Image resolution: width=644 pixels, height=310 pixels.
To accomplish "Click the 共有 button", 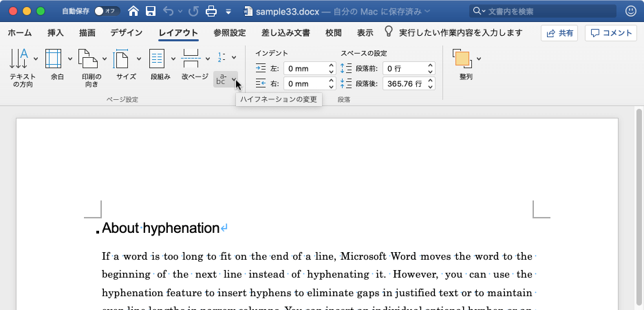I will point(559,33).
